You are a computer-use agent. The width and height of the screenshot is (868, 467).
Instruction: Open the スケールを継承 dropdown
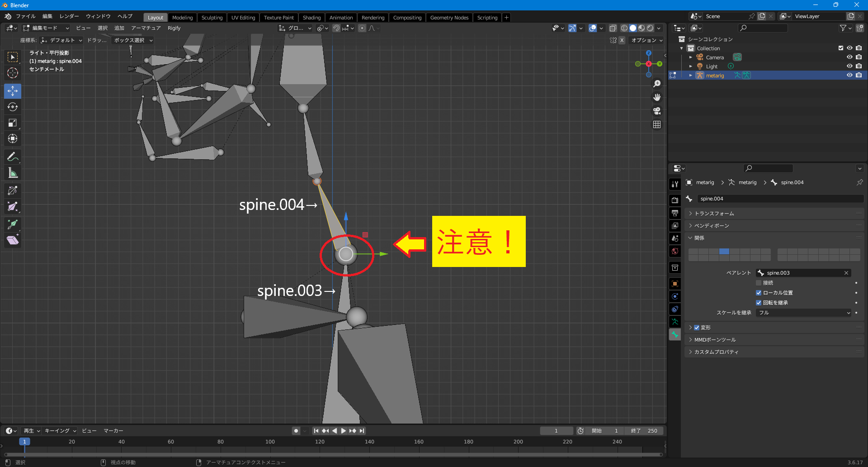pyautogui.click(x=804, y=313)
